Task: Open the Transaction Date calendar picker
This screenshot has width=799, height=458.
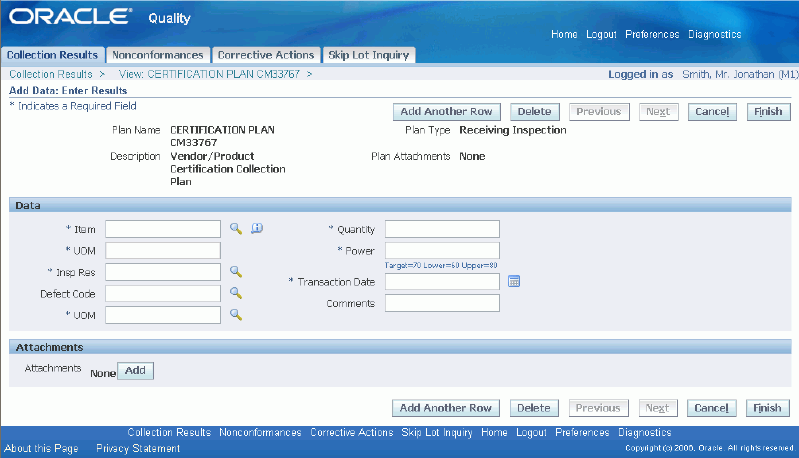Action: tap(514, 281)
